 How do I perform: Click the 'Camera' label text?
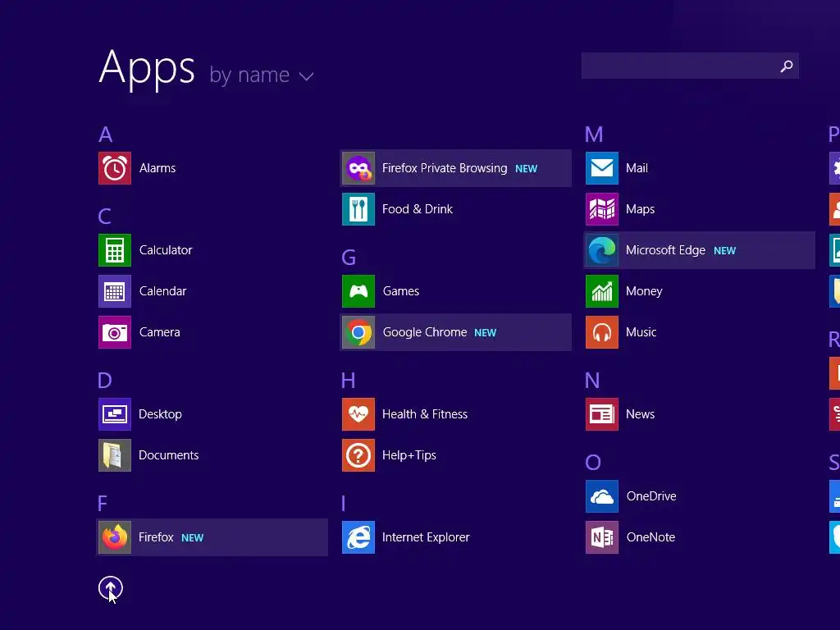(x=160, y=332)
